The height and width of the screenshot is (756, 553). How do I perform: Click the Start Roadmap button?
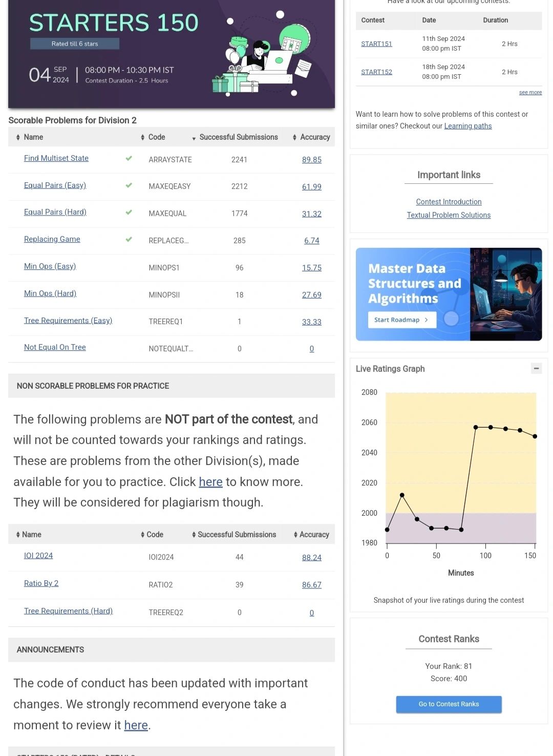point(401,320)
